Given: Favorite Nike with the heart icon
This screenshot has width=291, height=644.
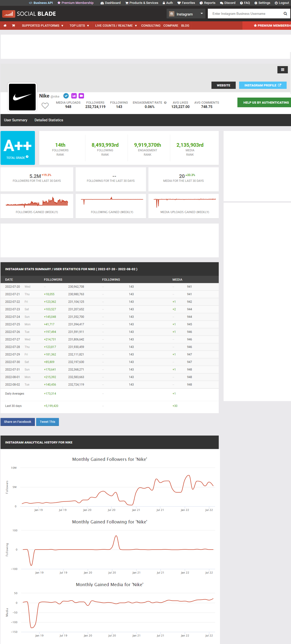Looking at the screenshot, I should 45,106.
